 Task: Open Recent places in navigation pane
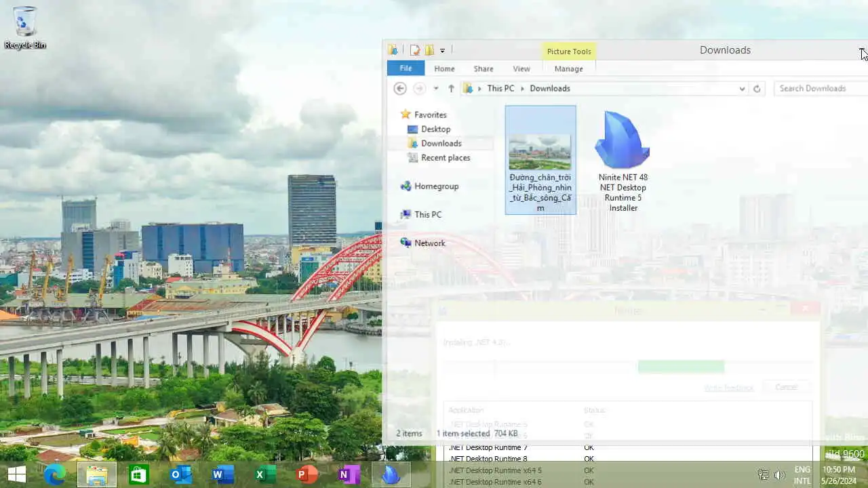446,157
